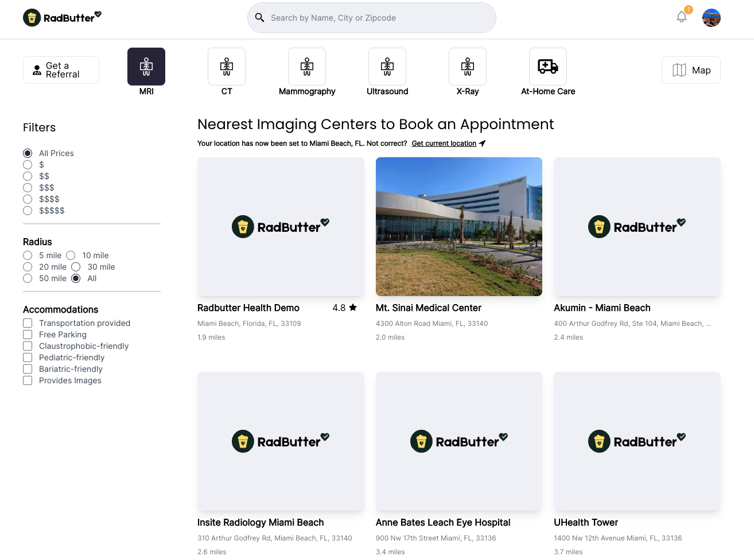Open notifications bell icon
This screenshot has height=560, width=754.
pyautogui.click(x=682, y=17)
